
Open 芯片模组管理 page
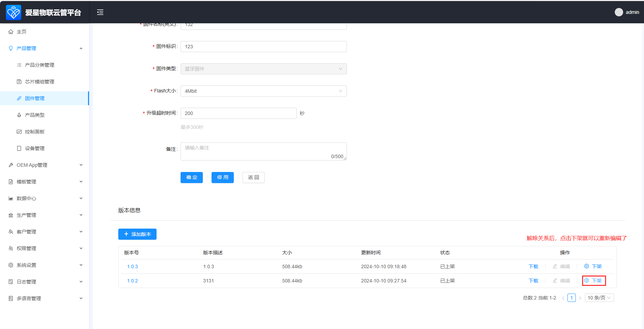pos(45,82)
